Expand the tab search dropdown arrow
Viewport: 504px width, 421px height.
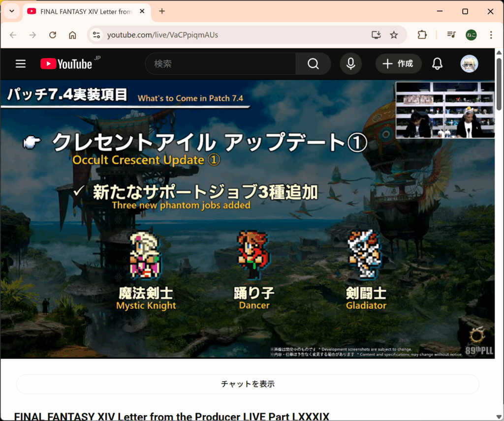point(12,11)
